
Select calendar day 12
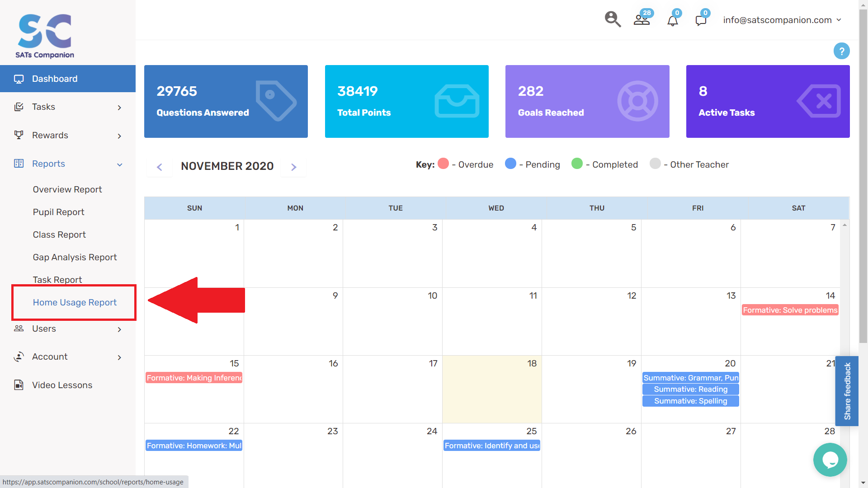(591, 321)
